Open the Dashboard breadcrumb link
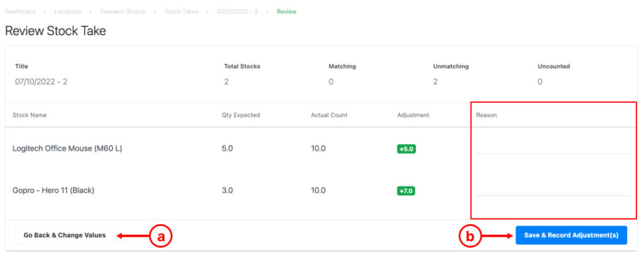Screen dimensions: 644x257 tap(21, 11)
